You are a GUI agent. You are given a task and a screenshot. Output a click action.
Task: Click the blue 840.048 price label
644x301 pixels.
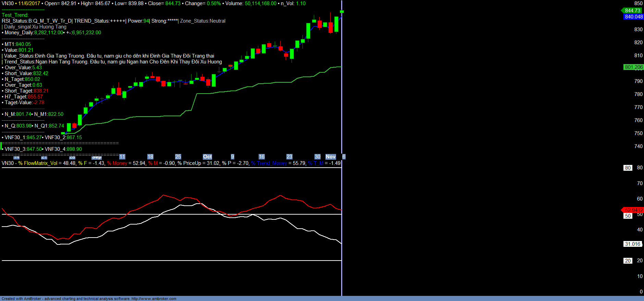click(x=633, y=17)
